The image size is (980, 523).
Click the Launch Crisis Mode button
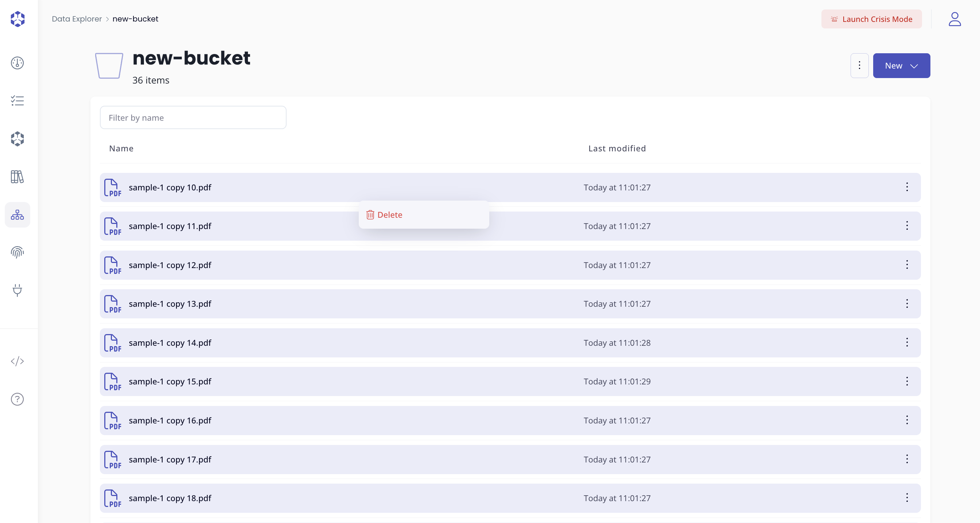click(x=871, y=19)
